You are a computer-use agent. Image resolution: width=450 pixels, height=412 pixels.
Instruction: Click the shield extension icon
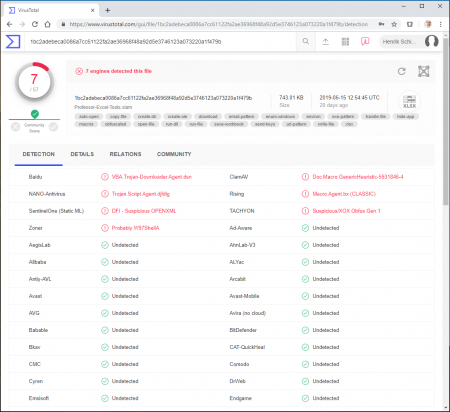(x=410, y=24)
